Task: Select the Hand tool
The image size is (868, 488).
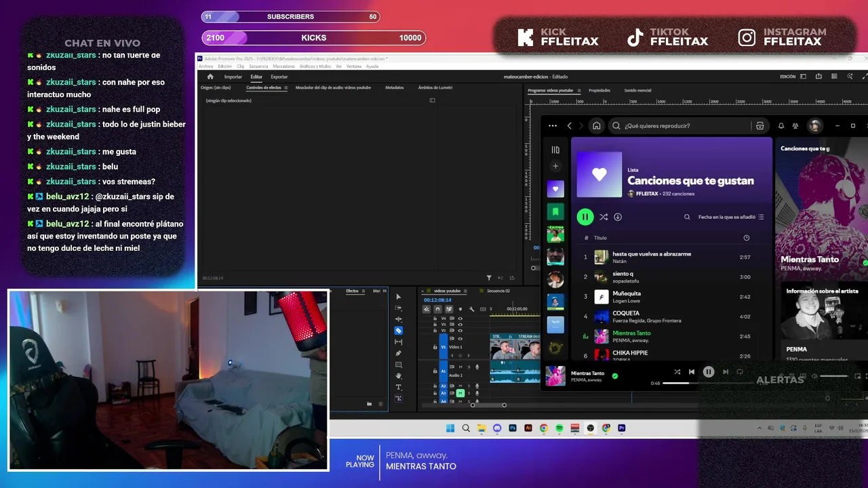Action: [399, 375]
